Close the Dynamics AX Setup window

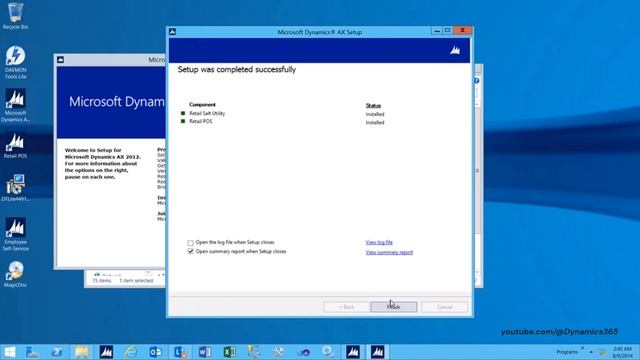462,31
